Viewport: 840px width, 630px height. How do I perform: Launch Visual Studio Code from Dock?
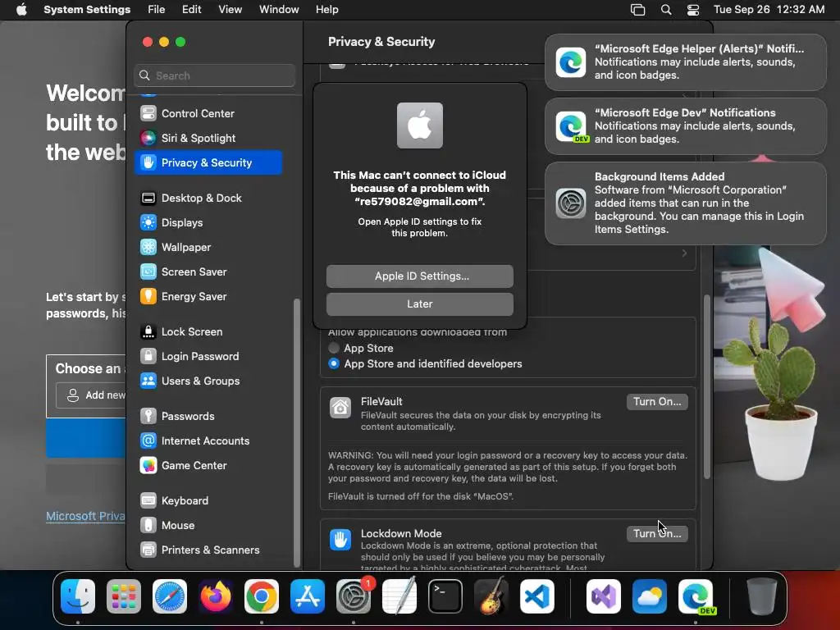click(x=537, y=596)
